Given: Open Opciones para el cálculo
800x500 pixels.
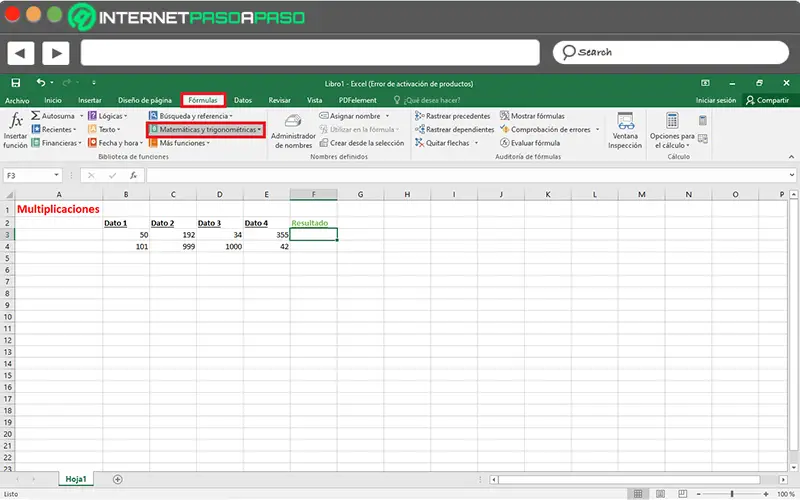Looking at the screenshot, I should pos(672,131).
